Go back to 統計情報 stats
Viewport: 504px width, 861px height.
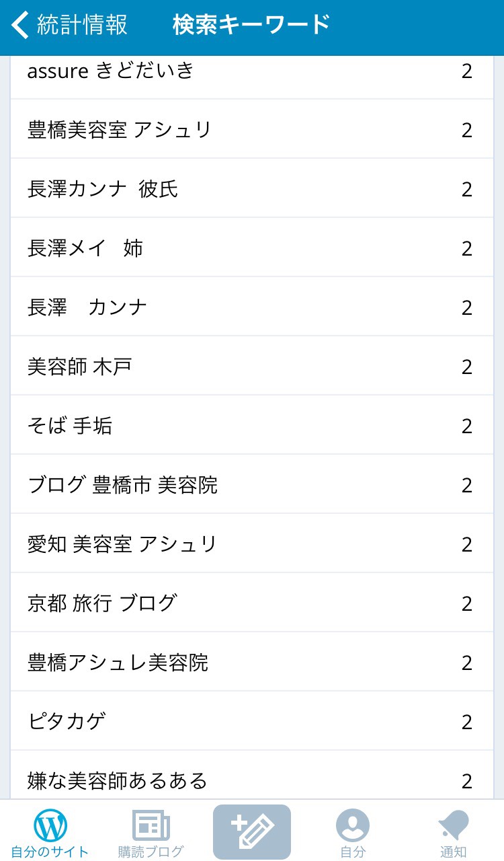(x=82, y=25)
